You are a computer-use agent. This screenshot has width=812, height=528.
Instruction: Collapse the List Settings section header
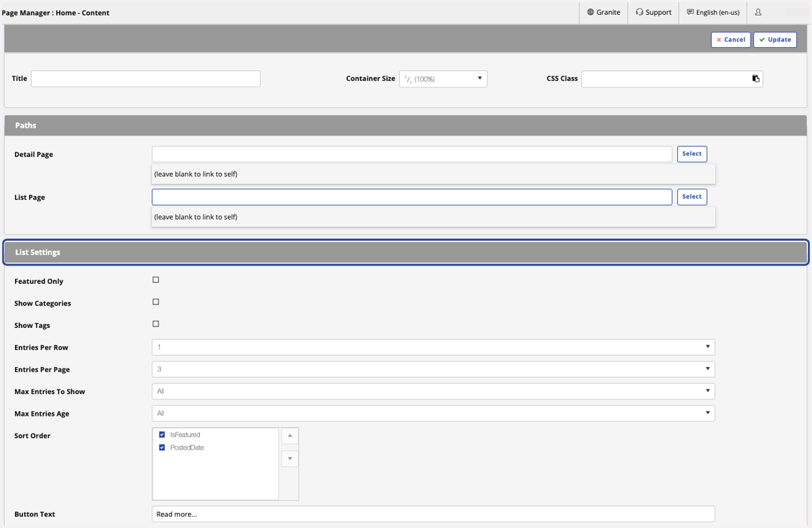click(x=405, y=252)
